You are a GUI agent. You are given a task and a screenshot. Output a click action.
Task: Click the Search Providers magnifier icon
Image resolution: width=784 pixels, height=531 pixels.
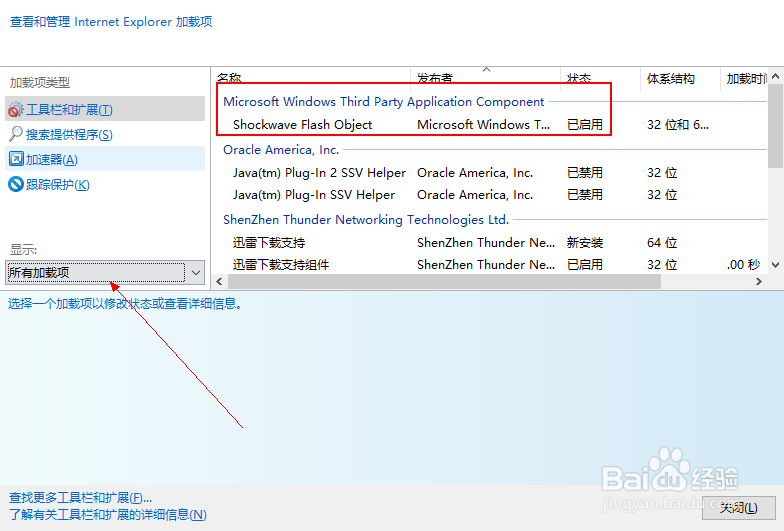(x=16, y=134)
